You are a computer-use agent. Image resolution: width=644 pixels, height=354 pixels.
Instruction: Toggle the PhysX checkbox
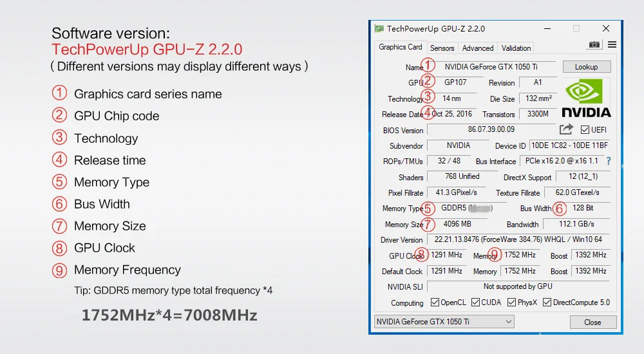511,303
